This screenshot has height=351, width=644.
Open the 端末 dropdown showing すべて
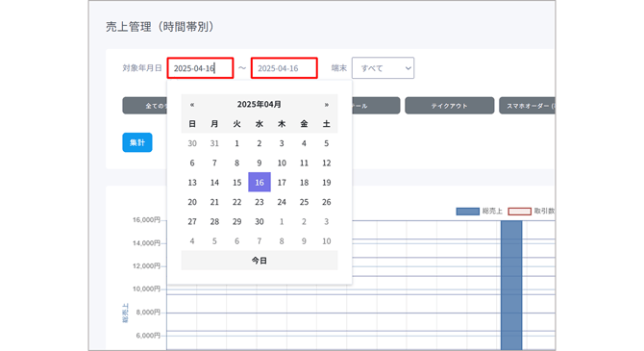click(383, 68)
